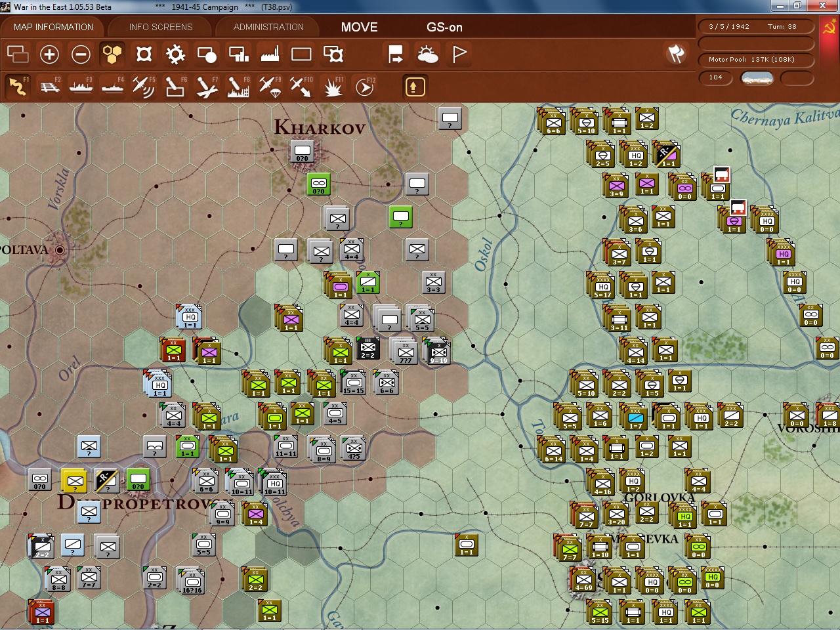
Task: Select the 1=10 unit counter
Action: [x=600, y=545]
